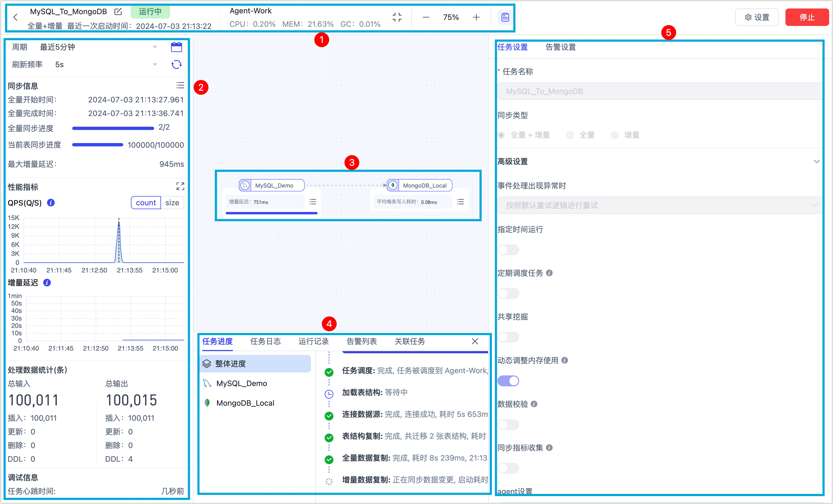Image resolution: width=833 pixels, height=504 pixels.
Task: Click the clipboard icon in the top toolbar
Action: (505, 17)
